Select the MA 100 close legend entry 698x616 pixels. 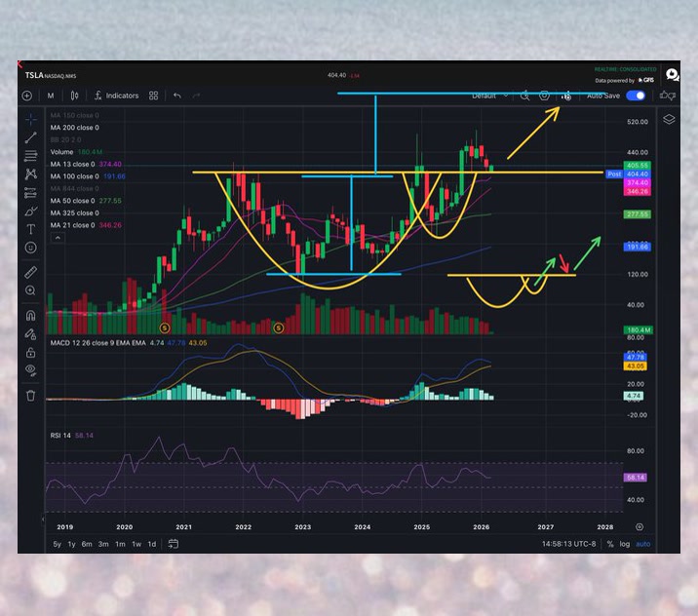[x=88, y=176]
